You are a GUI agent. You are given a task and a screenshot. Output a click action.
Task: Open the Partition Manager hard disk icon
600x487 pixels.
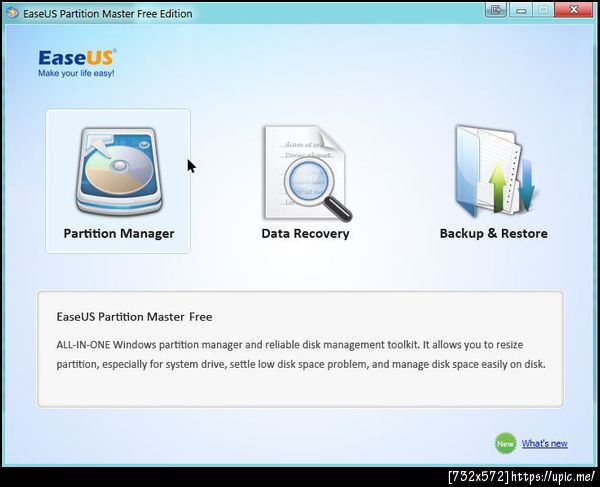(119, 171)
